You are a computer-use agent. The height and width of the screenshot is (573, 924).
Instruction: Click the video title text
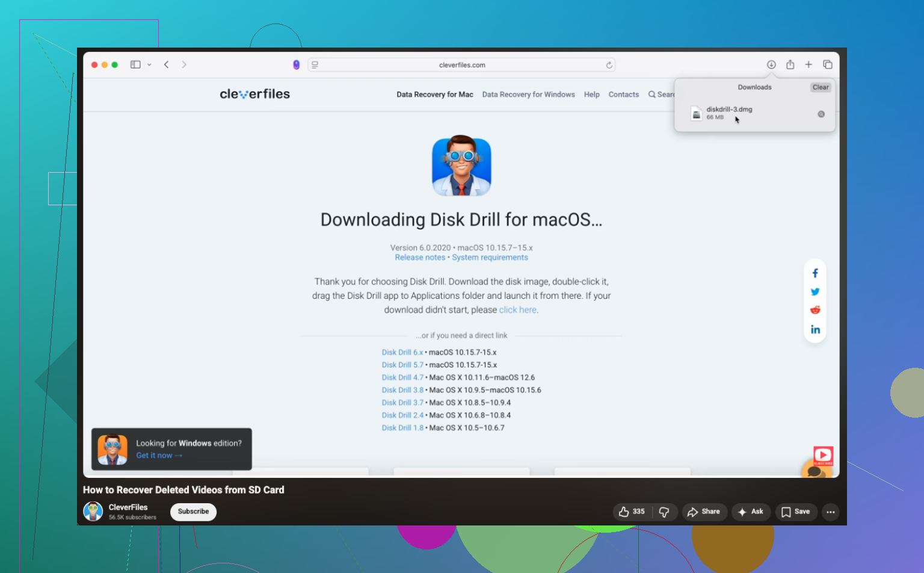[183, 490]
